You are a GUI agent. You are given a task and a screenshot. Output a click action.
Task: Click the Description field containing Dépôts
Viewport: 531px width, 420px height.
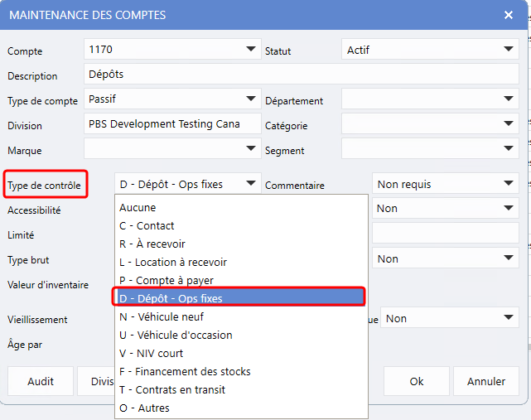click(x=302, y=74)
